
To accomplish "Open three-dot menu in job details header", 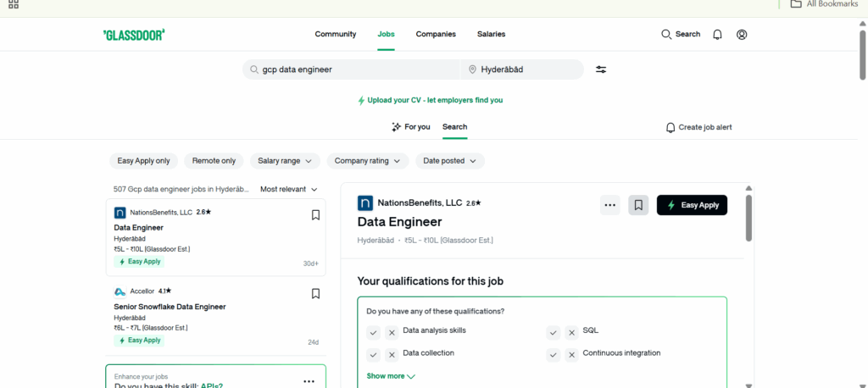I will pos(609,205).
